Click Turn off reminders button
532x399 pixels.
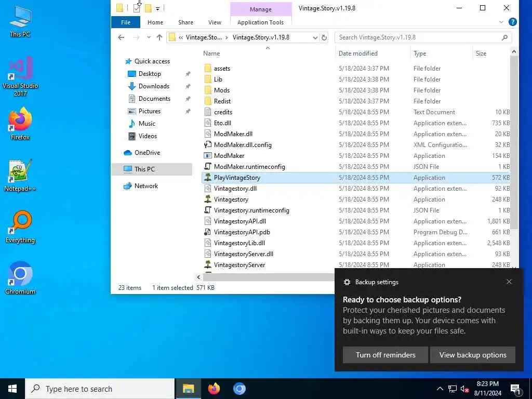pos(385,355)
